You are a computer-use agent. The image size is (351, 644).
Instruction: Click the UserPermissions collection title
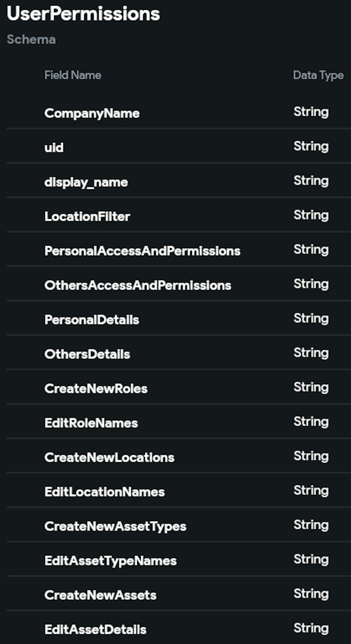(x=83, y=14)
